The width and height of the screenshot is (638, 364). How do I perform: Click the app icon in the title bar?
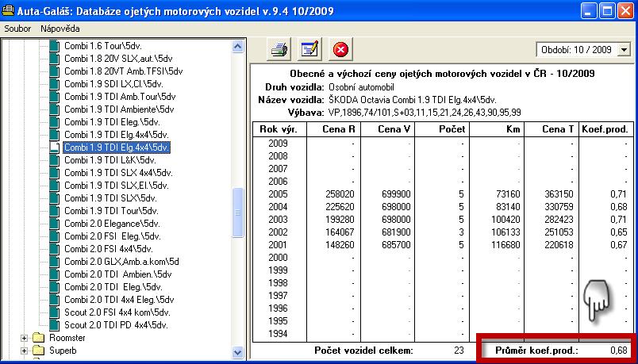(8, 10)
